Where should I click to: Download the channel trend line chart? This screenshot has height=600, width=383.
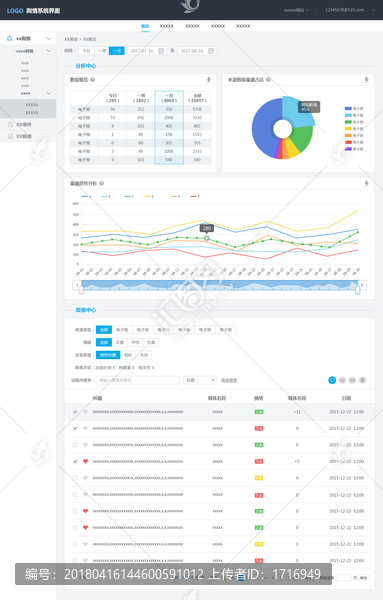click(x=366, y=183)
